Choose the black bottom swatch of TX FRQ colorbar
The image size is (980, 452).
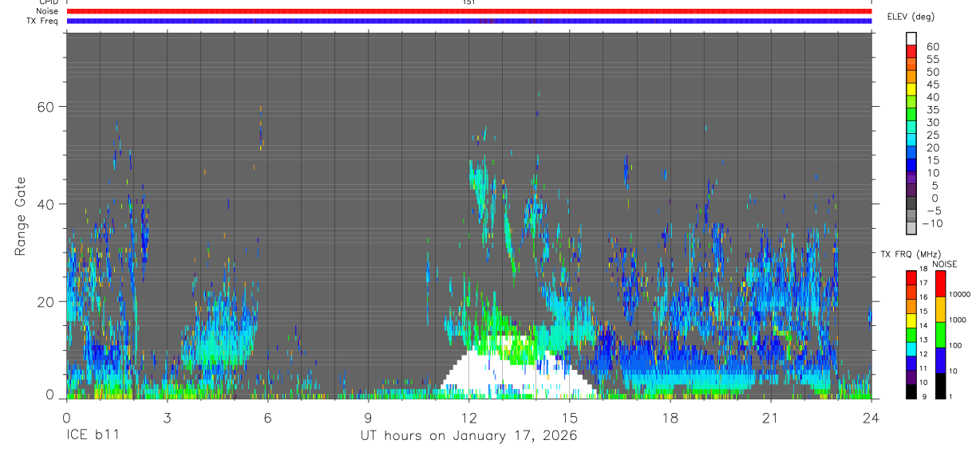pyautogui.click(x=911, y=391)
